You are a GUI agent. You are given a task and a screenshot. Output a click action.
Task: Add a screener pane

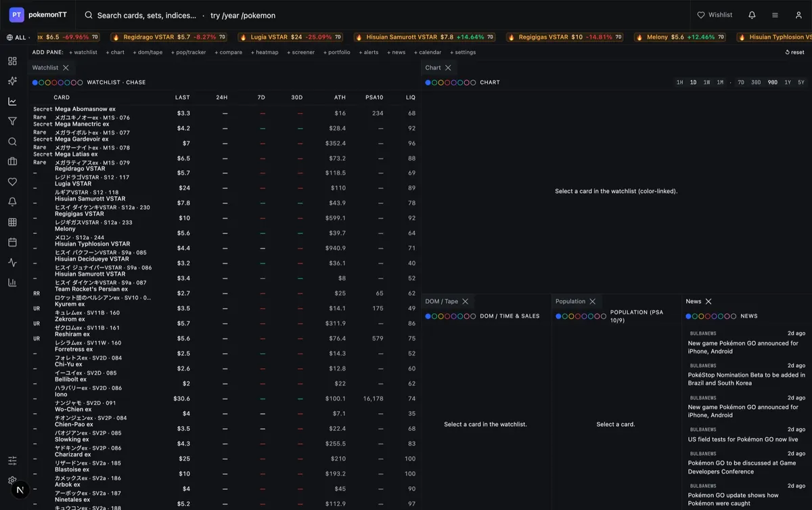coord(300,52)
